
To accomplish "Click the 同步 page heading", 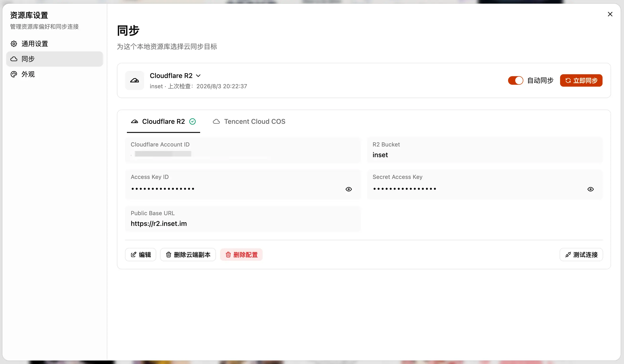I will [128, 31].
